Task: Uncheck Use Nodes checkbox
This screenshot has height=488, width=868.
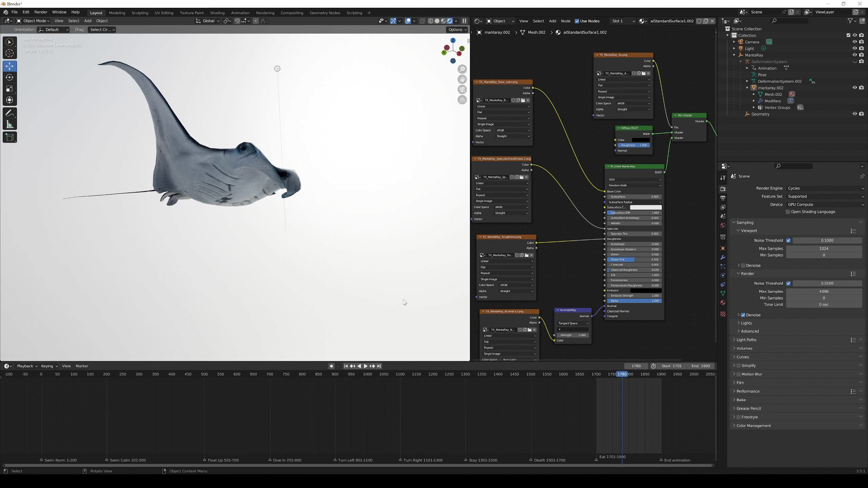Action: 577,21
